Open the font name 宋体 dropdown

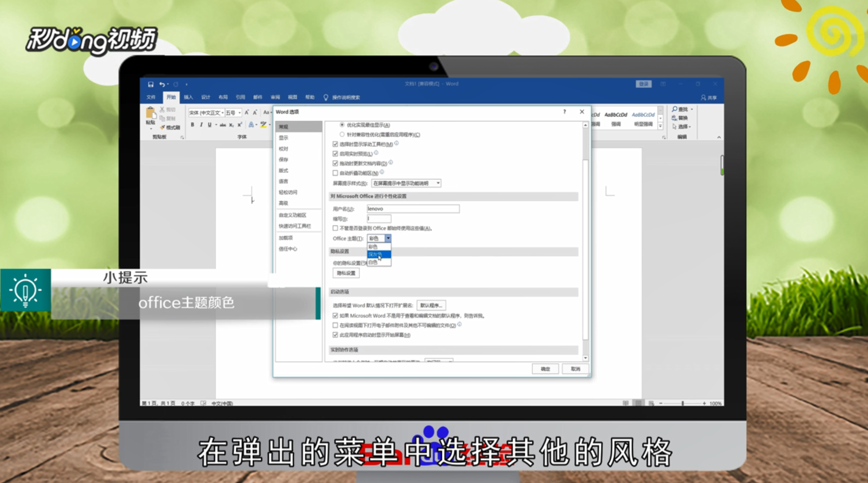[223, 113]
